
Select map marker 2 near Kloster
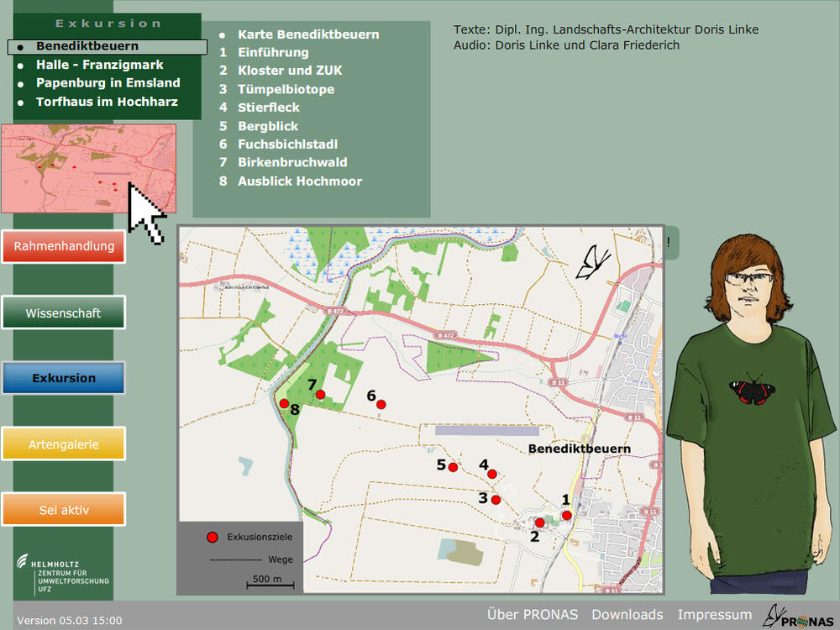tap(540, 522)
